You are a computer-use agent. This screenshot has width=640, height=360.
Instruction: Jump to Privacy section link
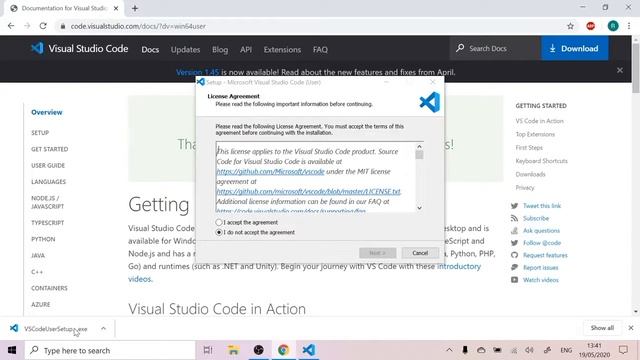point(524,187)
